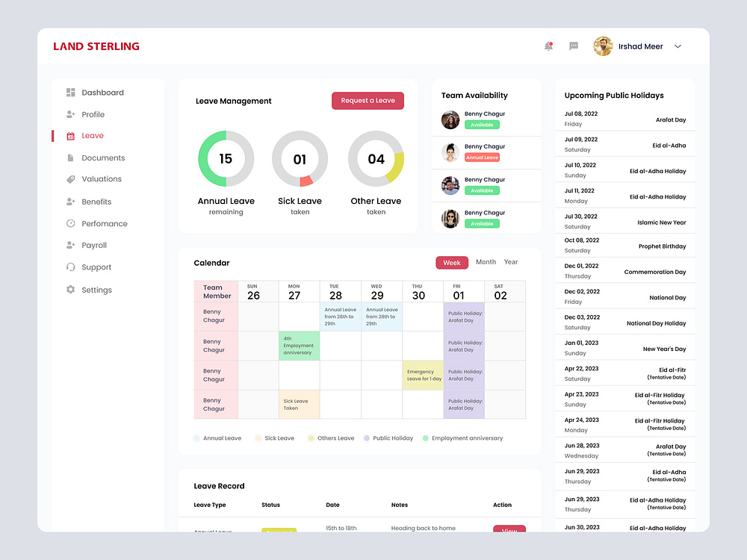Viewport: 747px width, 560px height.
Task: Click the green Available badge for Benny Chagur
Action: pos(482,125)
